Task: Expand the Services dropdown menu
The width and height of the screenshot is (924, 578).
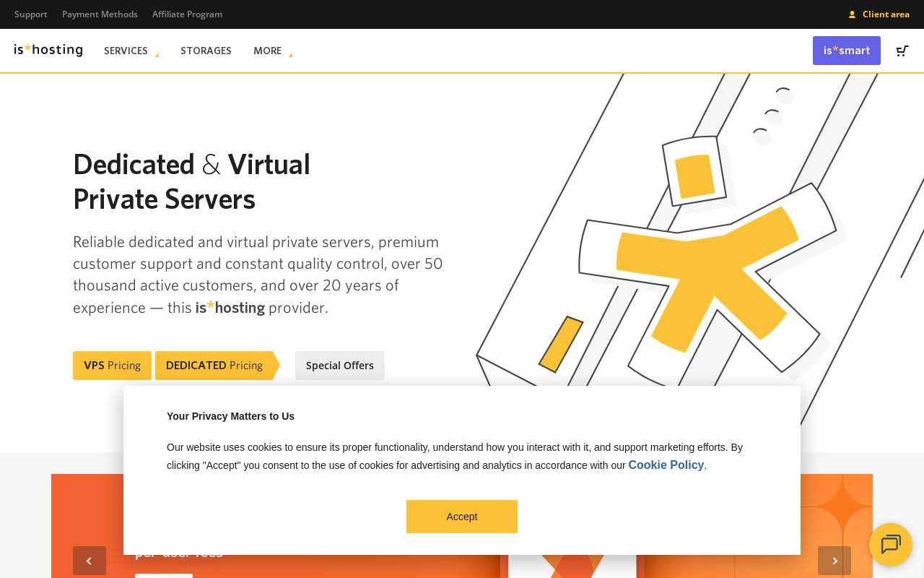Action: click(x=131, y=51)
